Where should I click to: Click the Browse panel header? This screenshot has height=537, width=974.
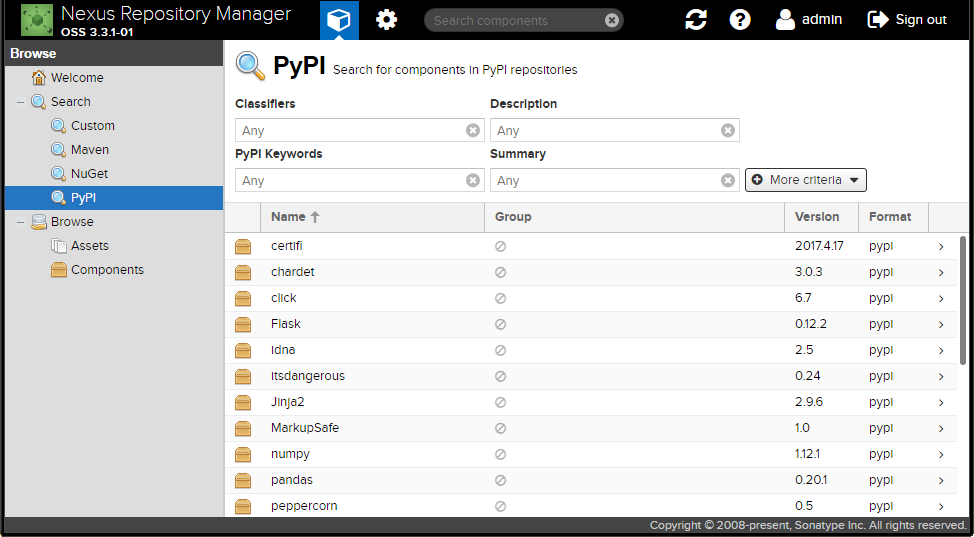(114, 54)
